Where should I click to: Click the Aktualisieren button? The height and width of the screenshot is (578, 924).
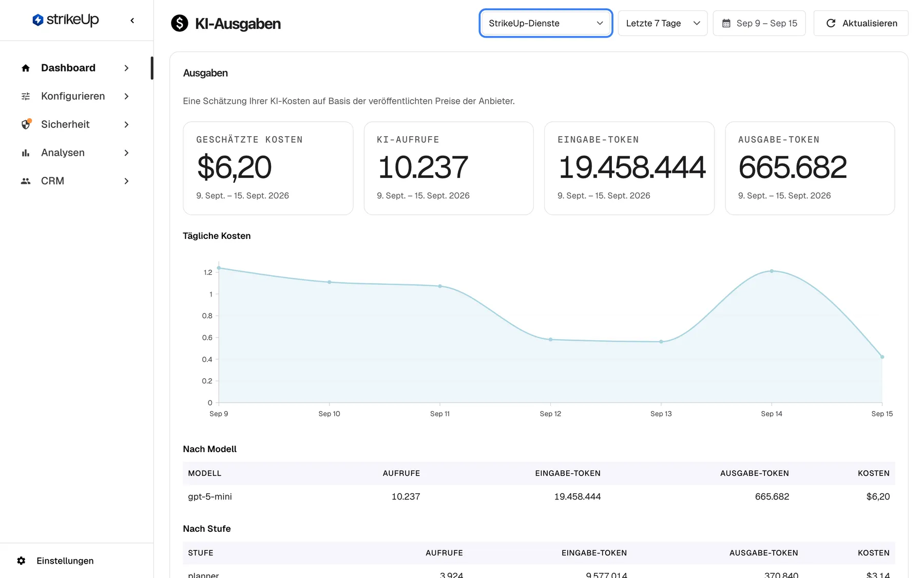click(861, 23)
